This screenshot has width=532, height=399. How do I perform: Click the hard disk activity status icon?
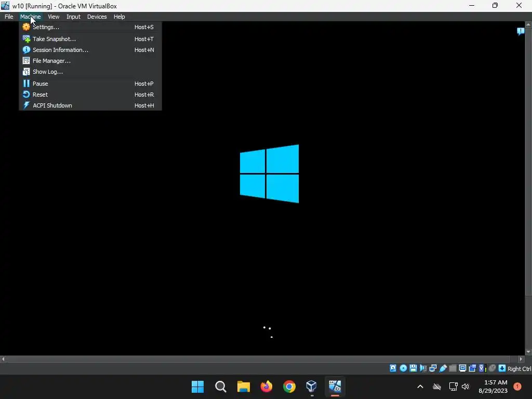point(393,368)
